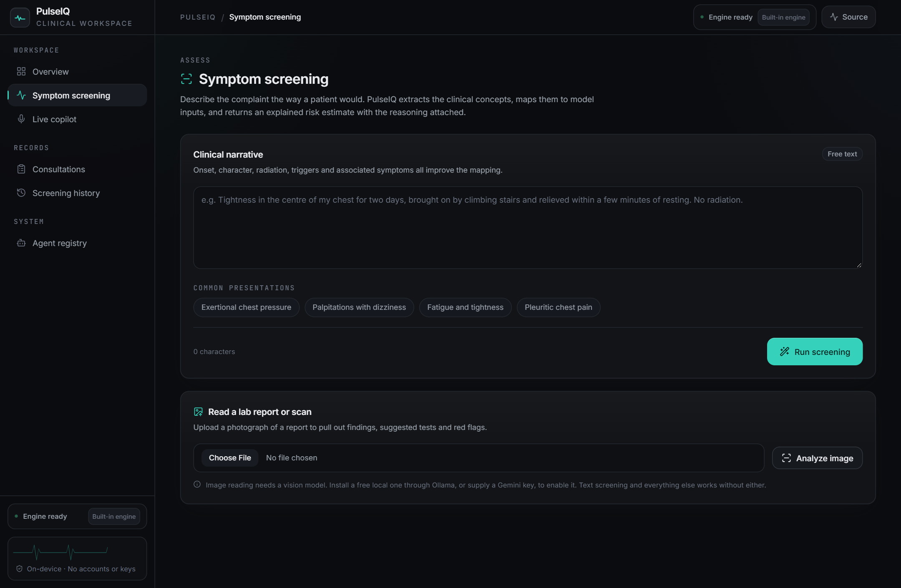Click the Run screening button
The image size is (901, 588).
815,352
